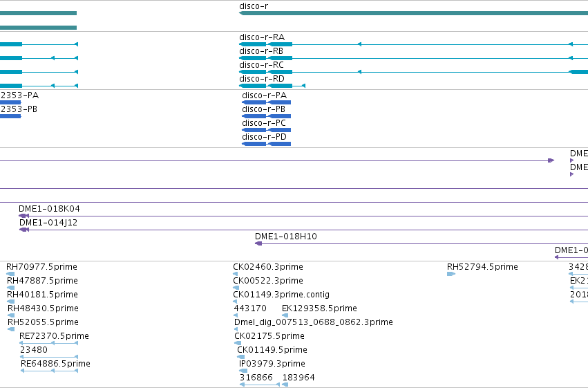Click DME1-018K04 arrowhead end marker
The width and height of the screenshot is (588, 388).
tap(23, 216)
